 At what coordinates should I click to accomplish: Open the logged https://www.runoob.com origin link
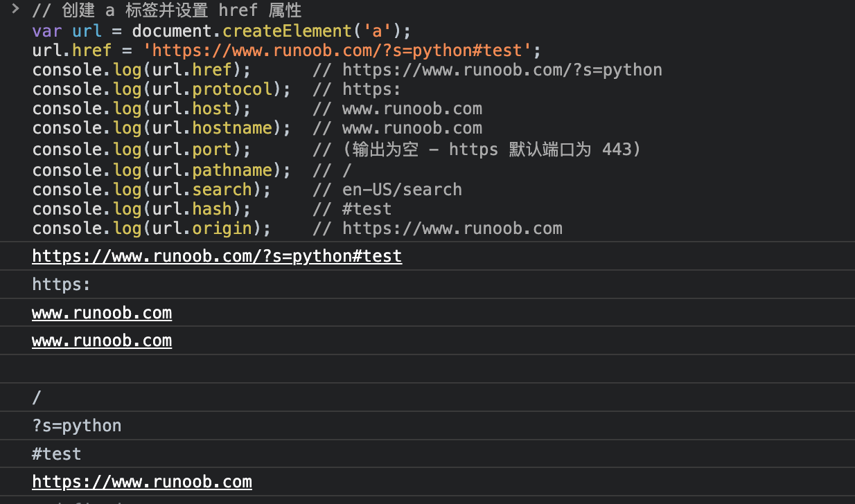click(x=142, y=482)
